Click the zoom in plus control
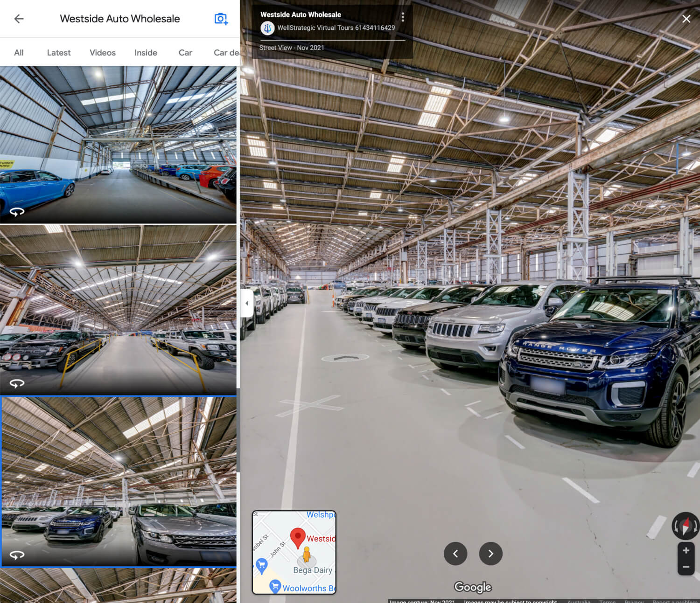 pyautogui.click(x=686, y=550)
